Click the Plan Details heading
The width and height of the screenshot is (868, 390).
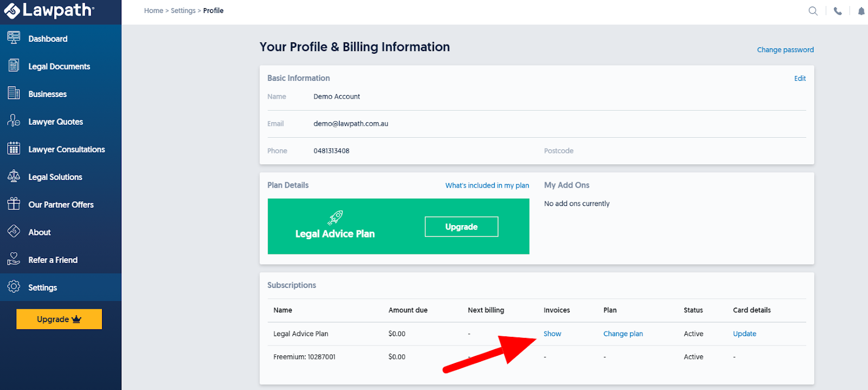click(288, 185)
